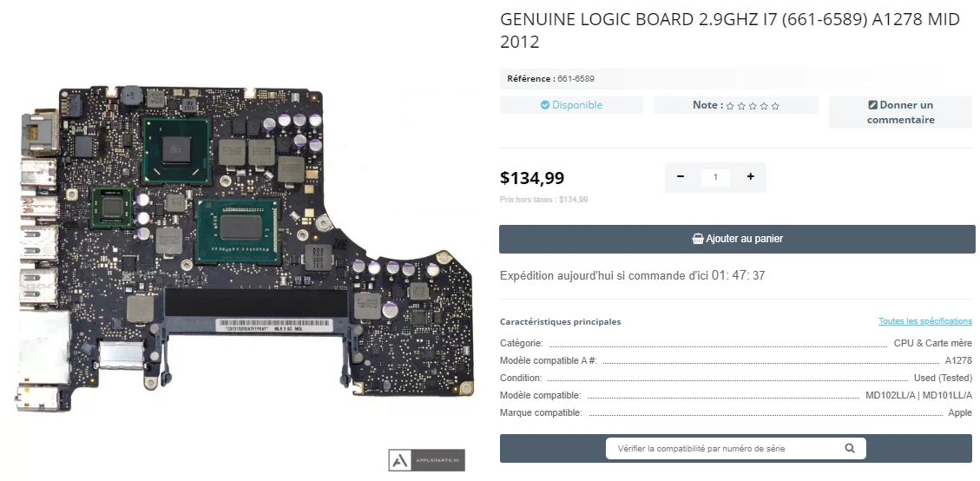Click the CPU & Carte mère category value
Image resolution: width=980 pixels, height=481 pixels.
click(932, 343)
